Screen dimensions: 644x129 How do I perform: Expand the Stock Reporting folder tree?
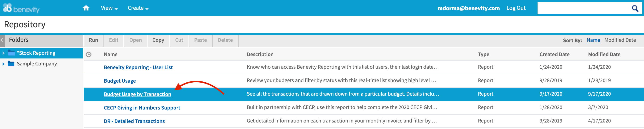(x=3, y=53)
